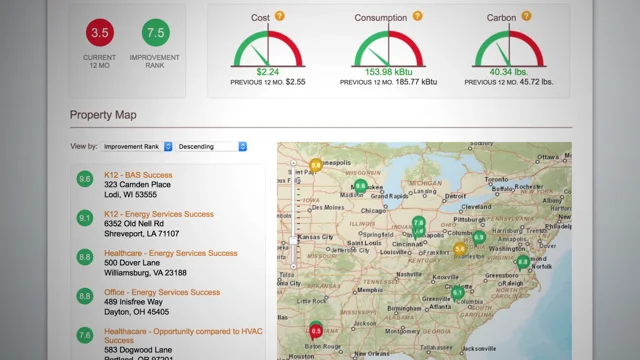Screen dimensions: 640x360
Task: Click the 40.34 lbs. carbon value
Action: tap(509, 72)
